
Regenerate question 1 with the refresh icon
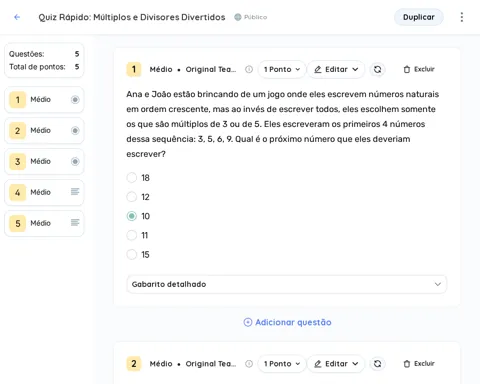[x=377, y=69]
